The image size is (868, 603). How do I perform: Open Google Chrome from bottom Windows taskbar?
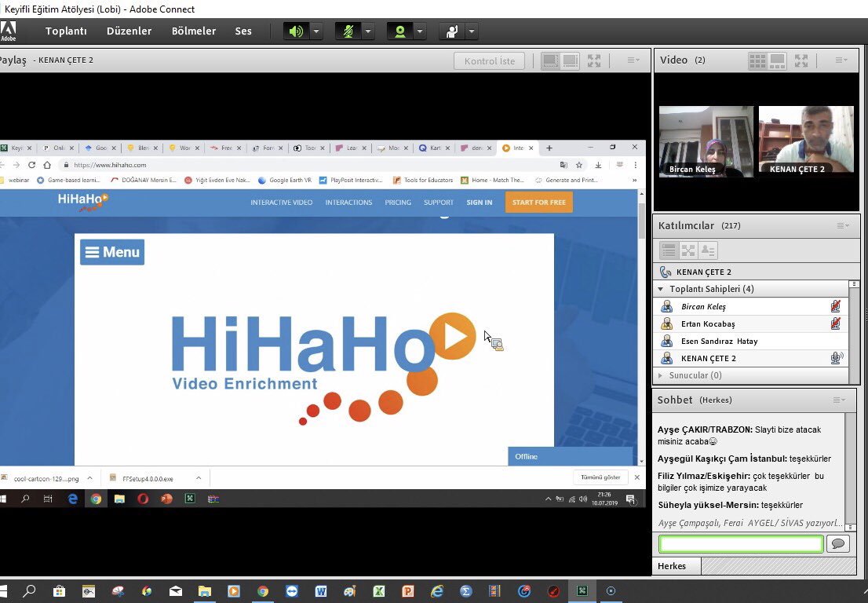pyautogui.click(x=262, y=590)
